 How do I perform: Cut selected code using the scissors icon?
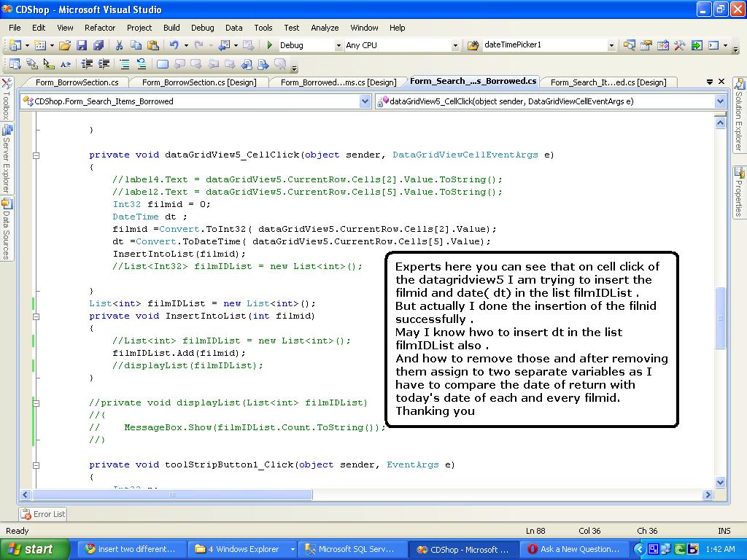click(x=118, y=44)
